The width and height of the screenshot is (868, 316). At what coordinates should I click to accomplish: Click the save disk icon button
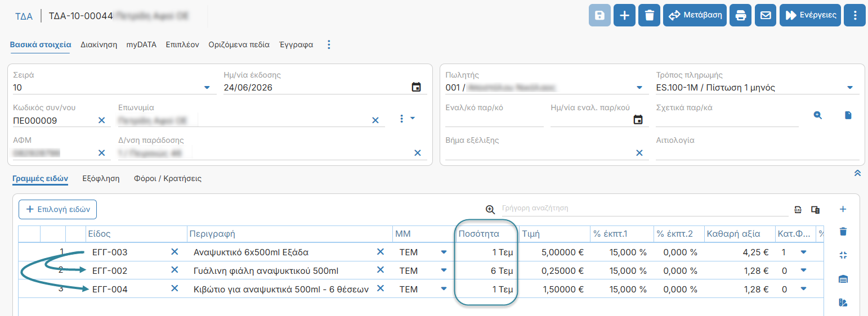pos(599,15)
